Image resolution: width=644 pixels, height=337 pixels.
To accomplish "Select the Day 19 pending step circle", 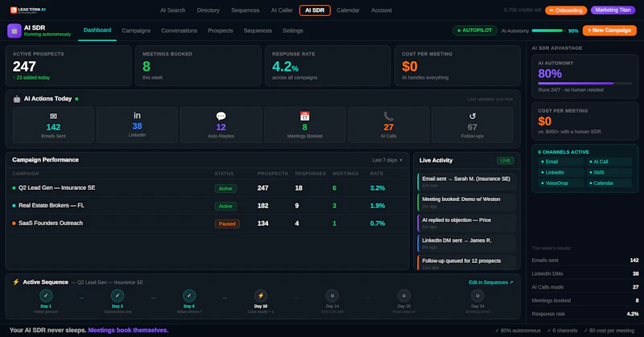I will coord(404,295).
